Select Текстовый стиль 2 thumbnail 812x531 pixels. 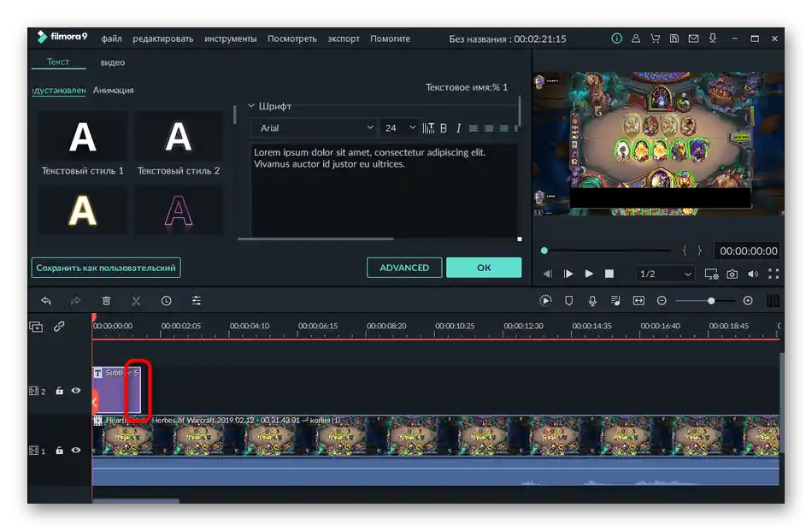pos(178,138)
